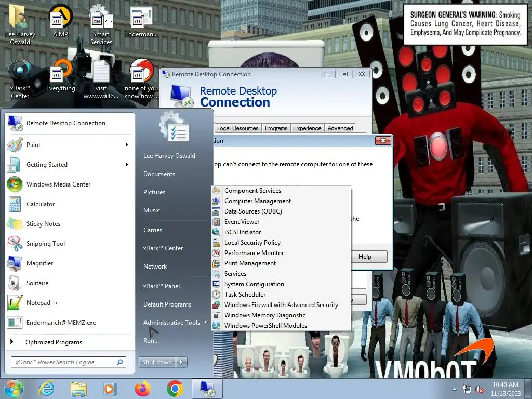Click the Sticky Notes icon

point(15,224)
